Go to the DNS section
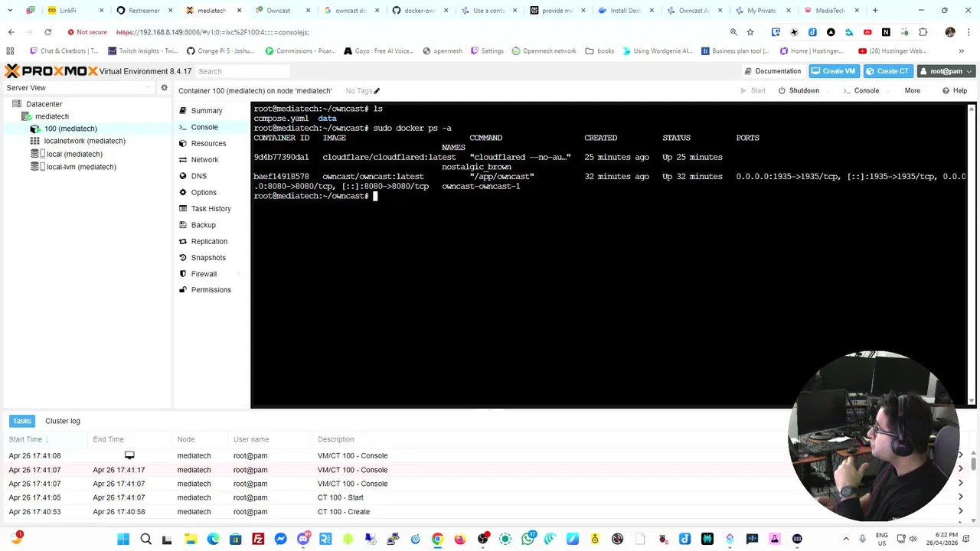The width and height of the screenshot is (980, 551). 198,176
